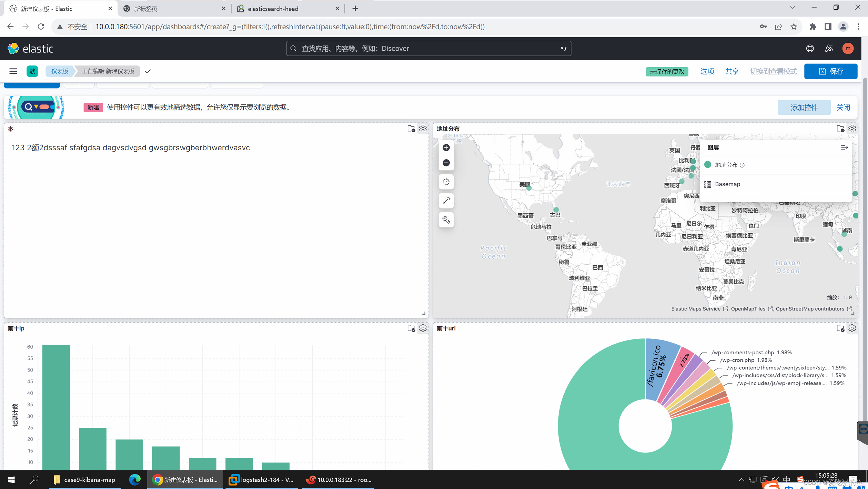The image size is (868, 489).
Task: Open the newsfeed celebration icon
Action: click(x=829, y=49)
